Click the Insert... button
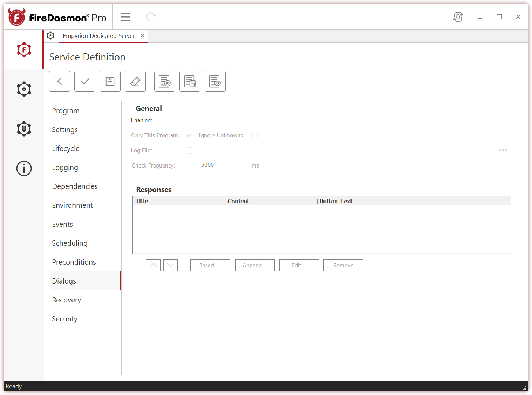532x395 pixels. [x=210, y=265]
